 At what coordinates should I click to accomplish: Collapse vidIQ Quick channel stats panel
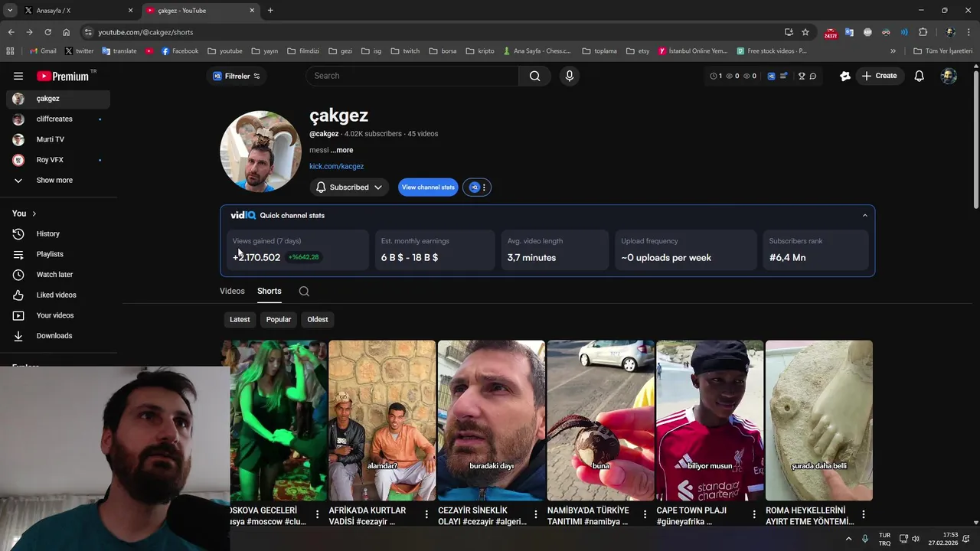(x=865, y=216)
